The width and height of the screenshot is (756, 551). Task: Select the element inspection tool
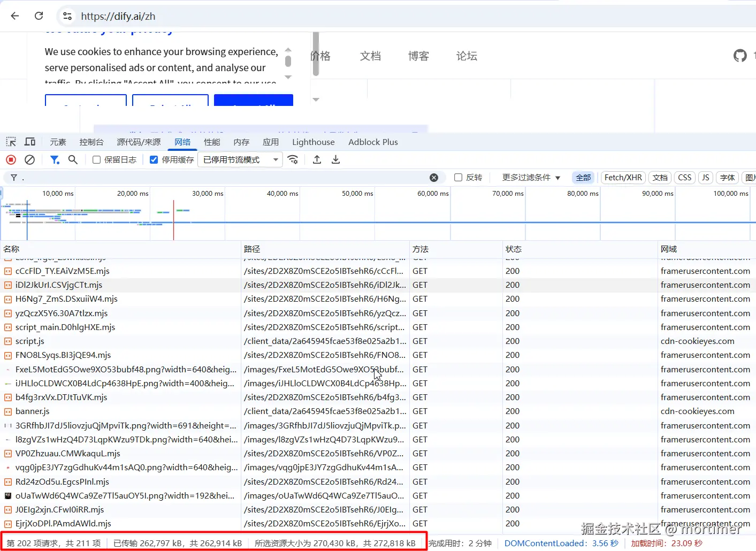[x=11, y=141]
